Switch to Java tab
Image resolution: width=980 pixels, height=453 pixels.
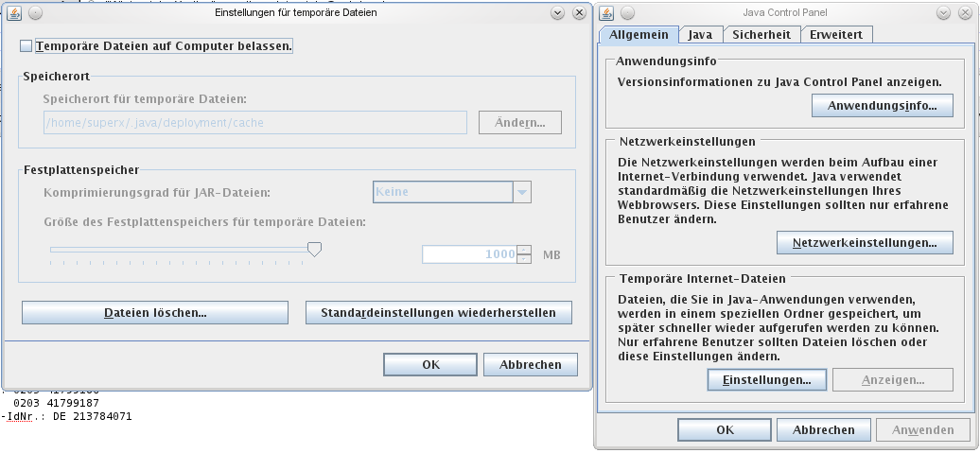[701, 35]
